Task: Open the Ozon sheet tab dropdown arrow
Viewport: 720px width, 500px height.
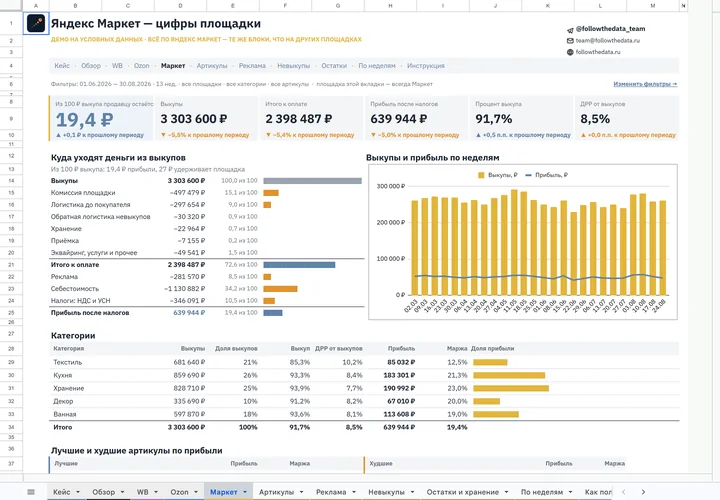Action: [x=196, y=492]
